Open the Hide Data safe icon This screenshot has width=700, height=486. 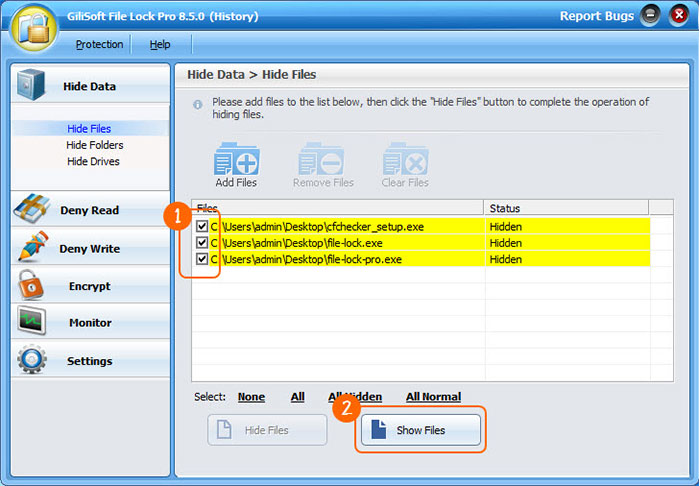click(x=31, y=85)
